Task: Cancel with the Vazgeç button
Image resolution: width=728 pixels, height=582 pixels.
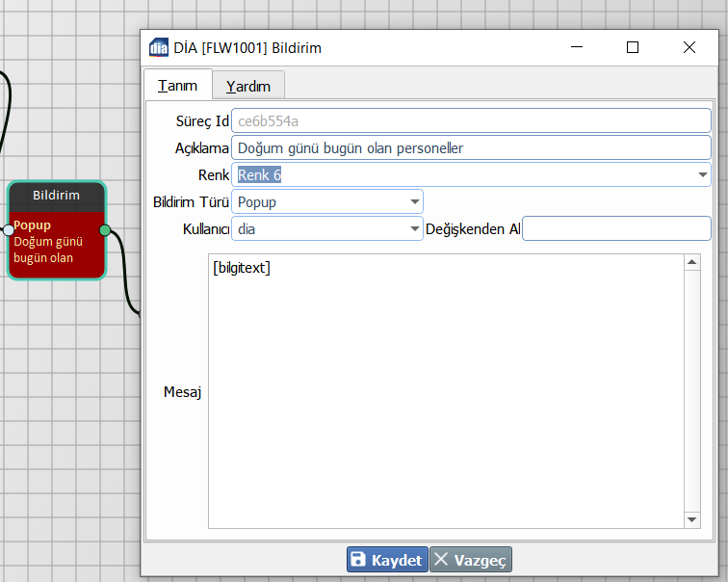Action: 471,560
